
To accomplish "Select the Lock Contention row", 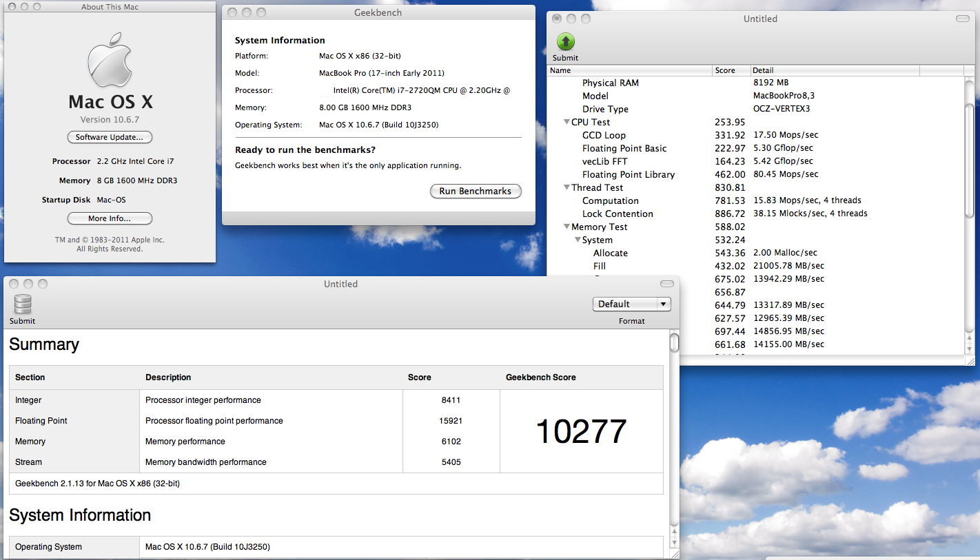I will click(756, 214).
